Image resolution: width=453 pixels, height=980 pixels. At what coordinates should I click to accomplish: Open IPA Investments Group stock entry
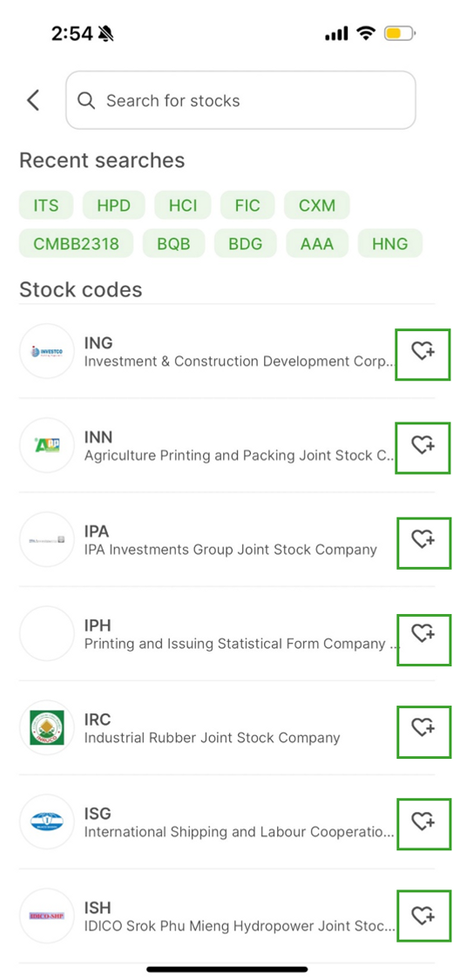[206, 540]
